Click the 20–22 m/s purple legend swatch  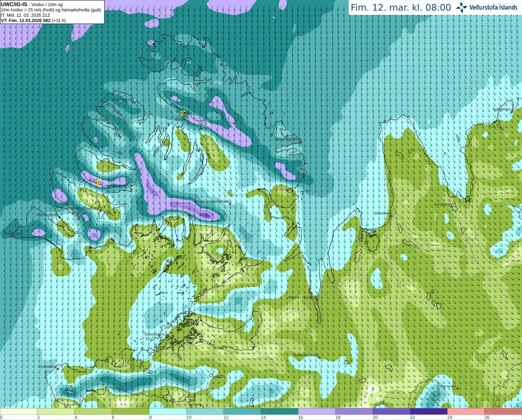pyautogui.click(x=391, y=411)
